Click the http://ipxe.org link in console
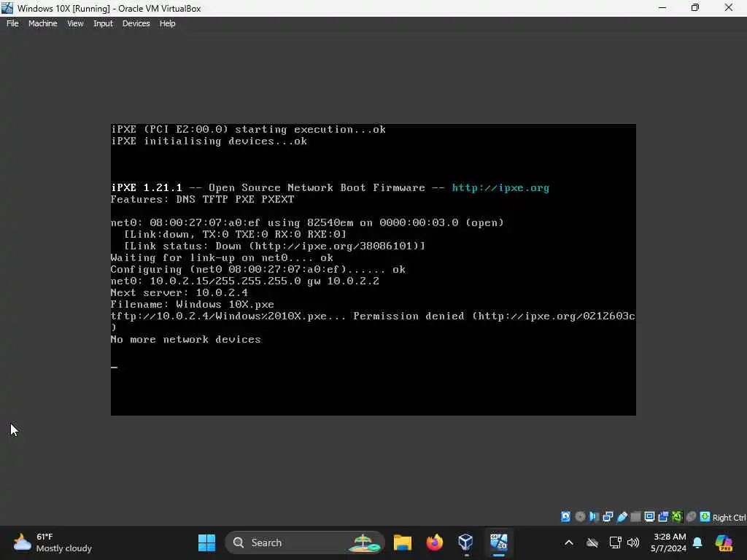Viewport: 747px width, 560px height. (500, 187)
